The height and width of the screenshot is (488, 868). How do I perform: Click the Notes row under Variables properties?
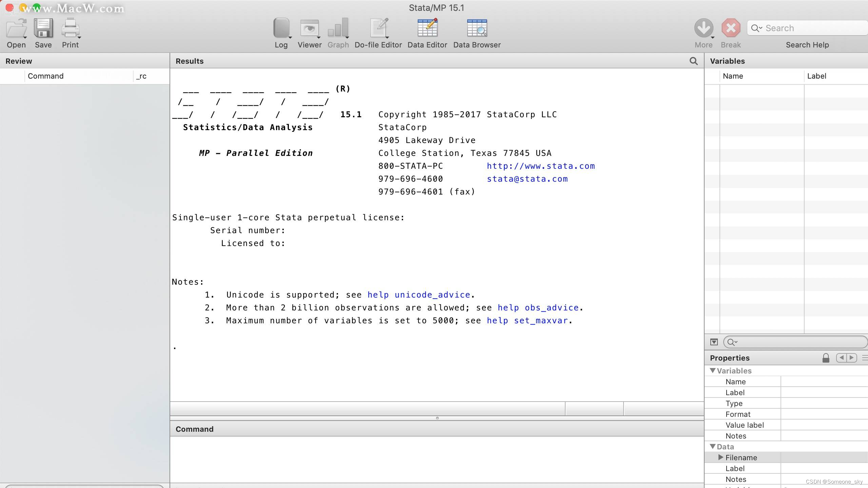(x=786, y=436)
